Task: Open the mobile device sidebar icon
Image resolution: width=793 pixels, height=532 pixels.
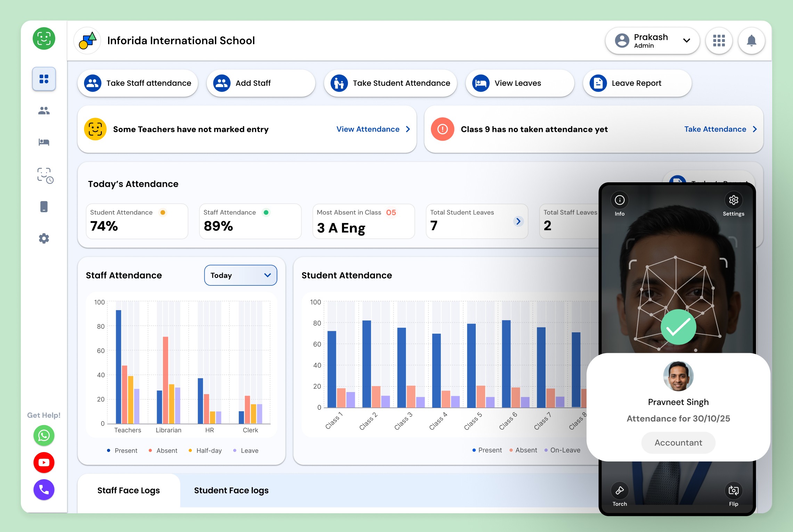Action: (44, 207)
